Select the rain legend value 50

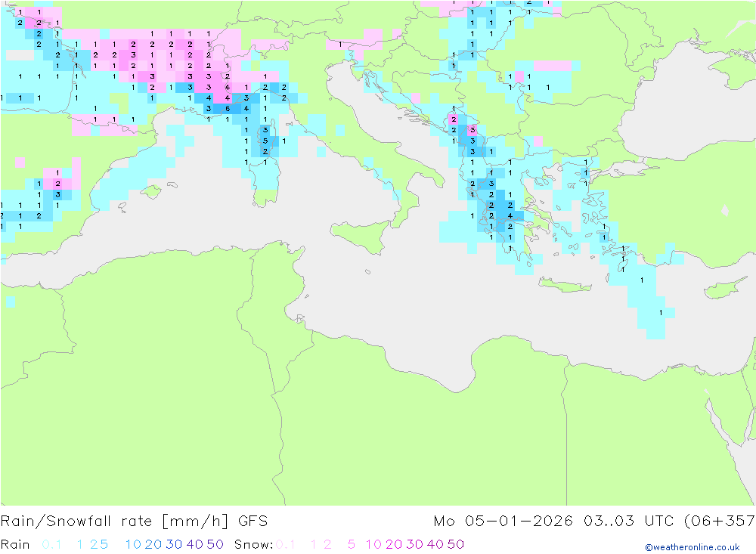[215, 544]
